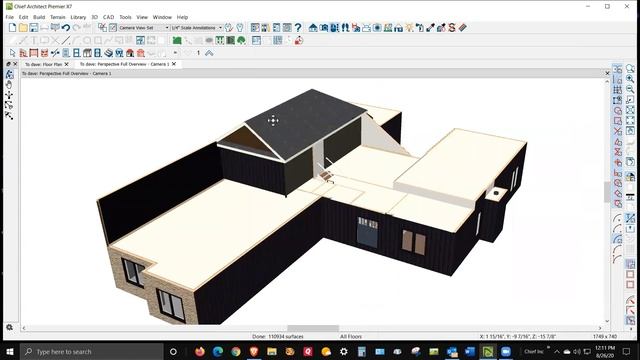Select the Perspective Full Overview Camera 1 tab
Image resolution: width=640 pixels, height=360 pixels.
(x=124, y=64)
